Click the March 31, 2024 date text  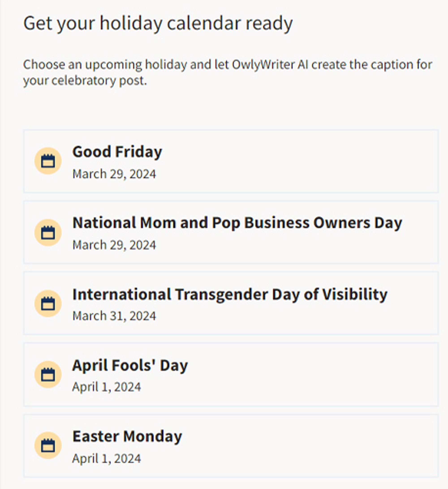pos(114,316)
